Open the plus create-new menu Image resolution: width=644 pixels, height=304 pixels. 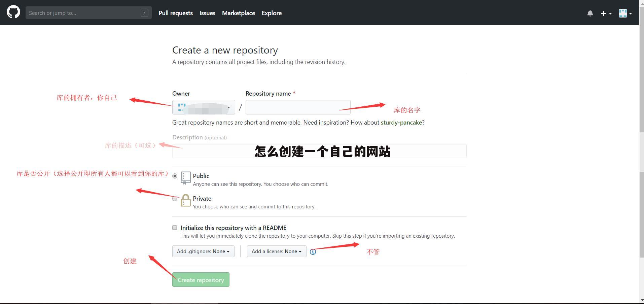606,13
